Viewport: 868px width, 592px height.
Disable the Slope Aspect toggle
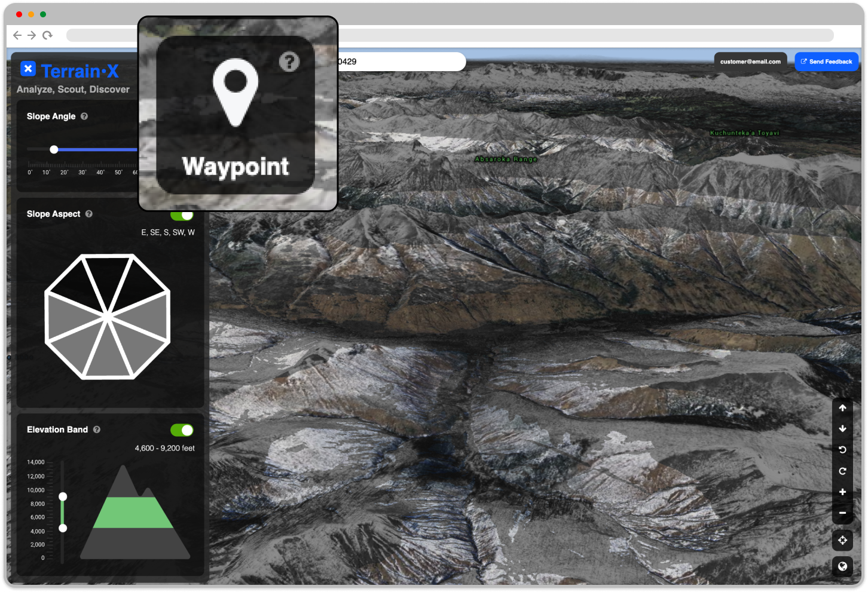182,214
